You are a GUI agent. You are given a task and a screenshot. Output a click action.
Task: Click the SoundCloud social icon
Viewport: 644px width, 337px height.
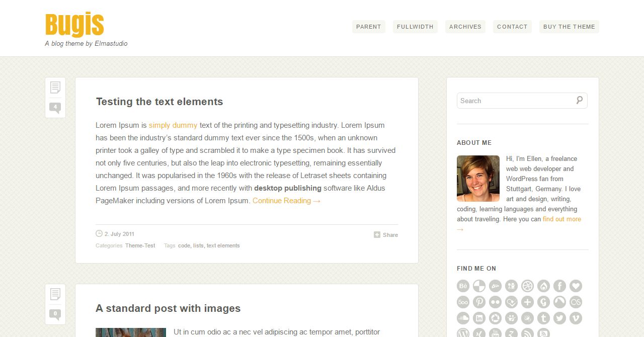click(x=463, y=318)
